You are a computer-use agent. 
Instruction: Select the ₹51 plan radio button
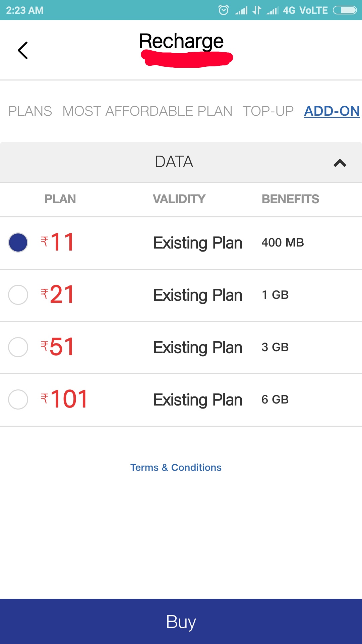[x=18, y=347]
